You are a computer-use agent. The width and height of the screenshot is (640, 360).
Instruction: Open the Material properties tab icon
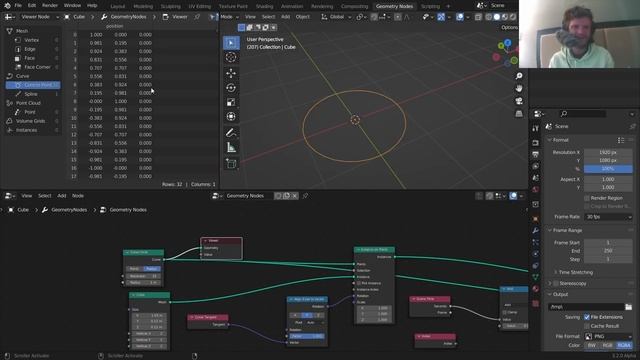[536, 289]
